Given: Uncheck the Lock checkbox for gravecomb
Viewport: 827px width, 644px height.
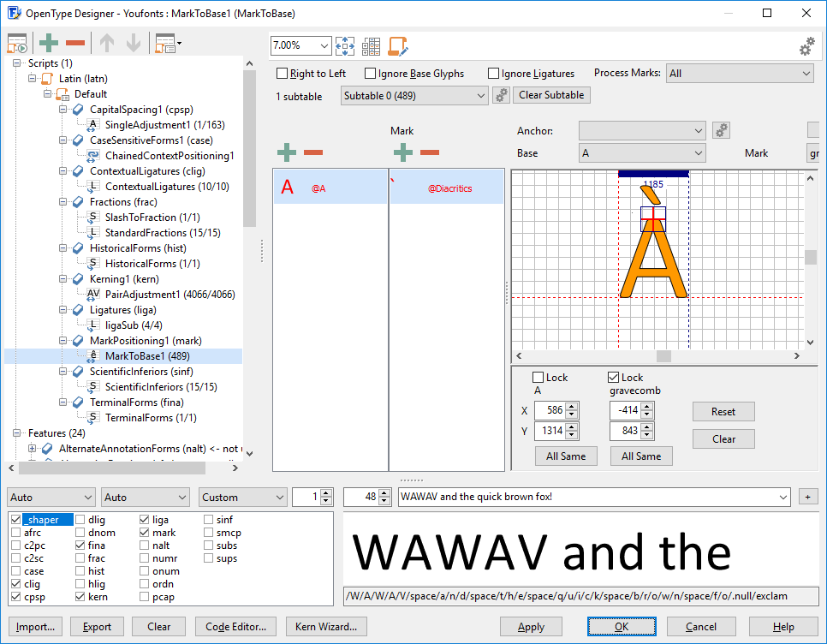Looking at the screenshot, I should (614, 378).
